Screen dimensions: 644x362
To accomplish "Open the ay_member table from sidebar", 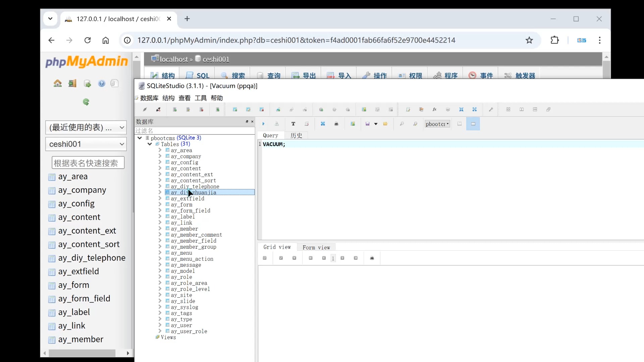I will point(80,339).
